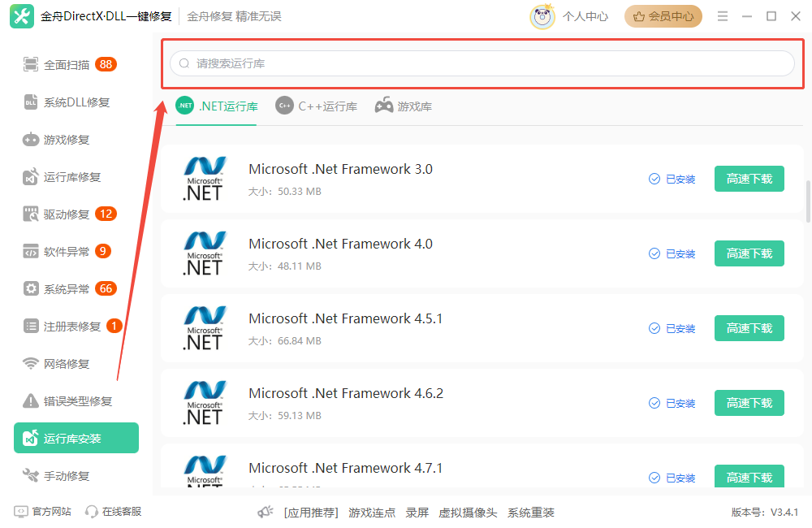Click the 运行库安装 icon in sidebar

pyautogui.click(x=31, y=438)
